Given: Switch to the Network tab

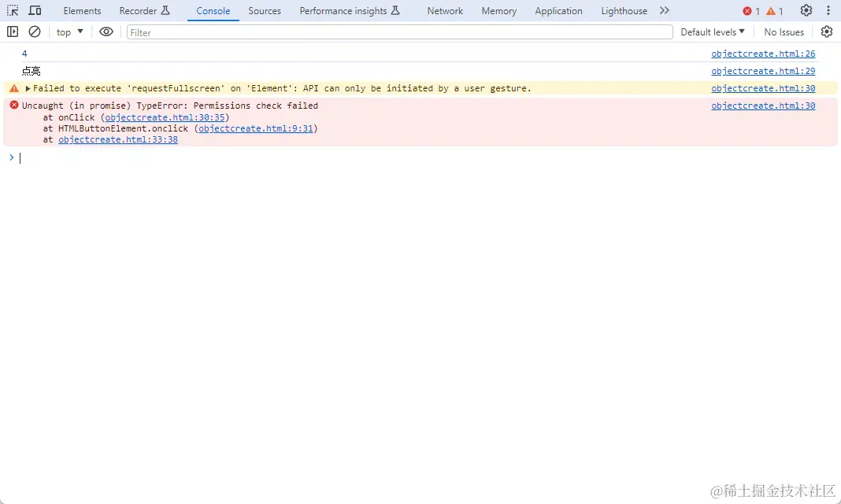Looking at the screenshot, I should point(445,11).
